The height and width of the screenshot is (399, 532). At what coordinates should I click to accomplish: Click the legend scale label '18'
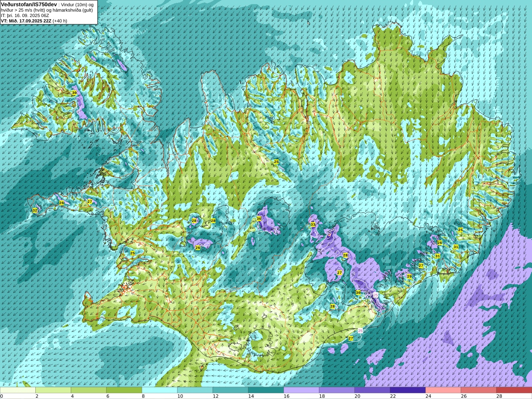(322, 396)
